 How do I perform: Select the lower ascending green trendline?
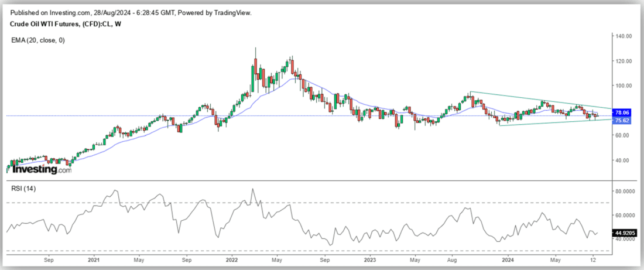point(554,122)
